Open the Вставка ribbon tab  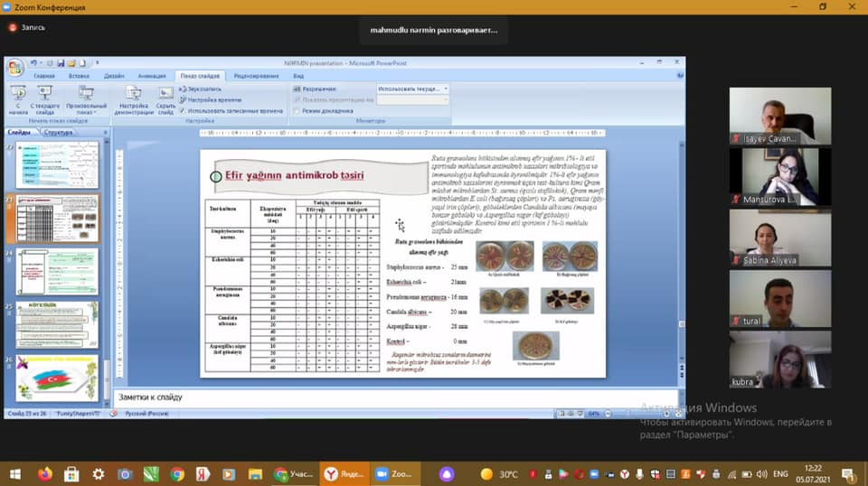tap(80, 76)
